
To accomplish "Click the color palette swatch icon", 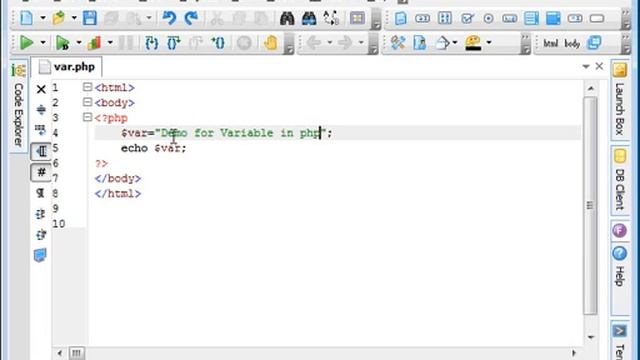I will click(473, 43).
